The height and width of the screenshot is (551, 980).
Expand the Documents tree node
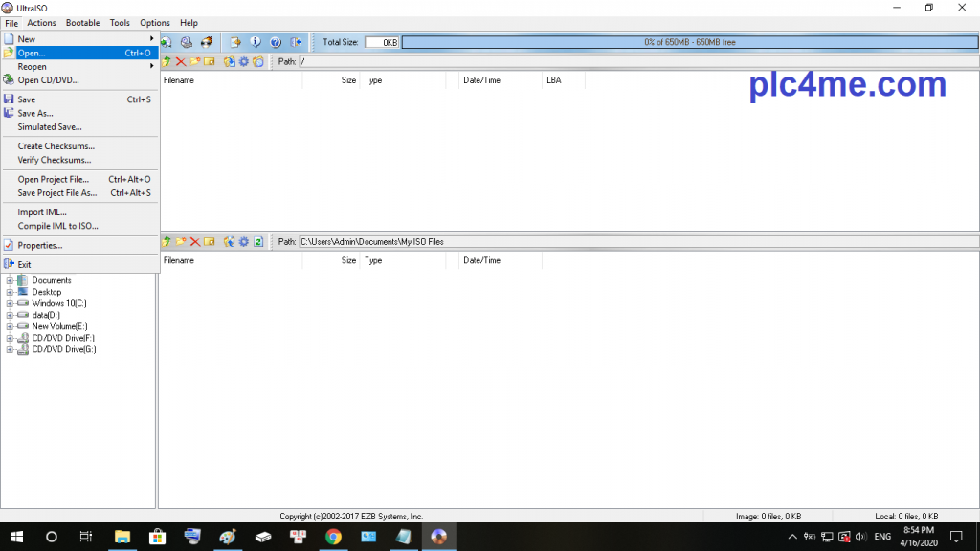coord(10,280)
